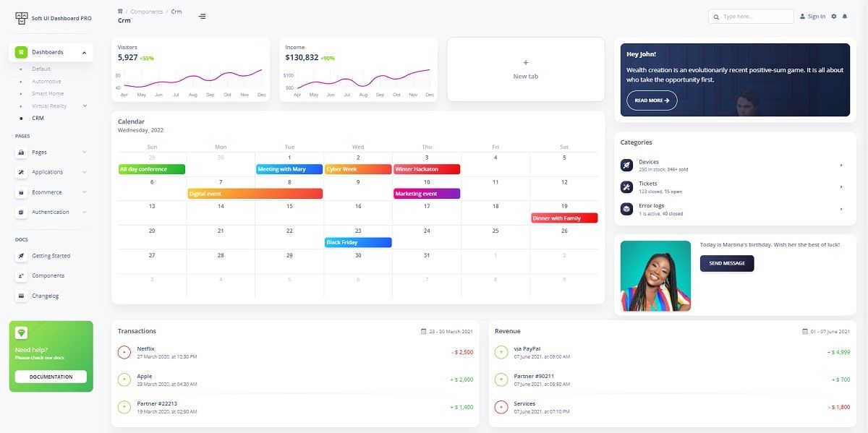Click the Changelog entry in the docs menu
The image size is (868, 433).
tap(45, 296)
